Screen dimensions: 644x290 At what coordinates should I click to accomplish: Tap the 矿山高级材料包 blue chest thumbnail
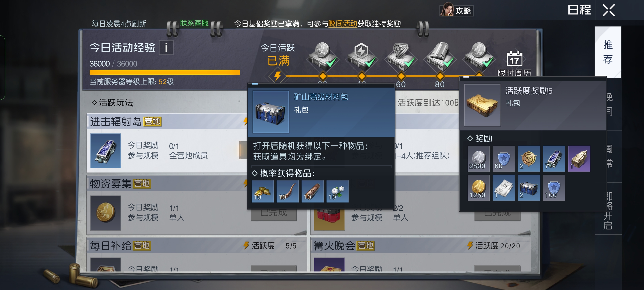[271, 112]
